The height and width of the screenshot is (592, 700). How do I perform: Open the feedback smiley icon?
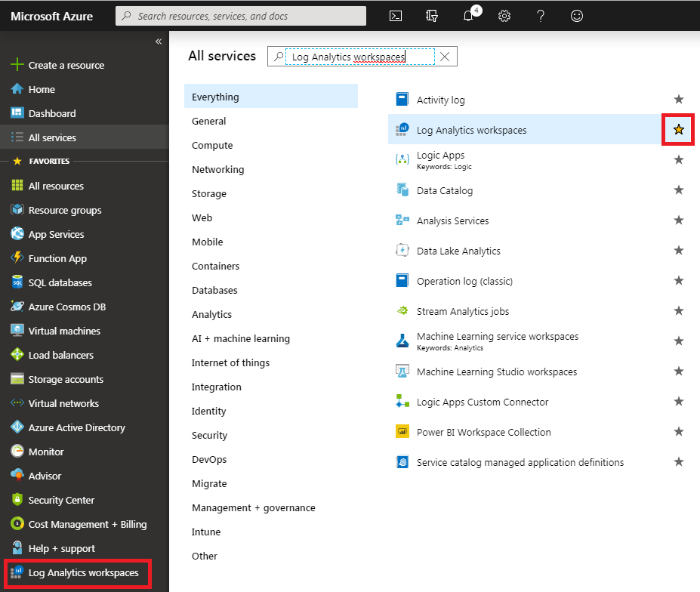click(x=577, y=16)
